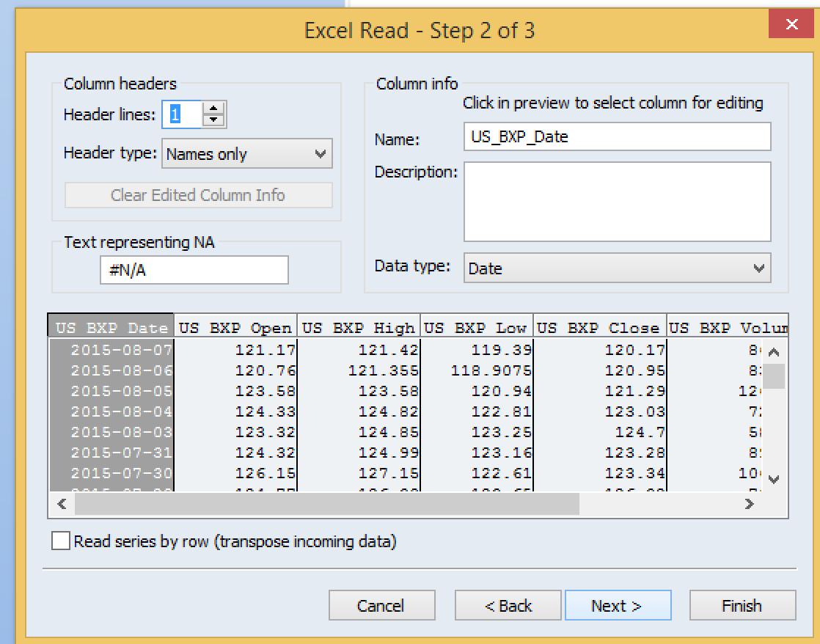
Task: Click the Next button
Action: coord(618,606)
